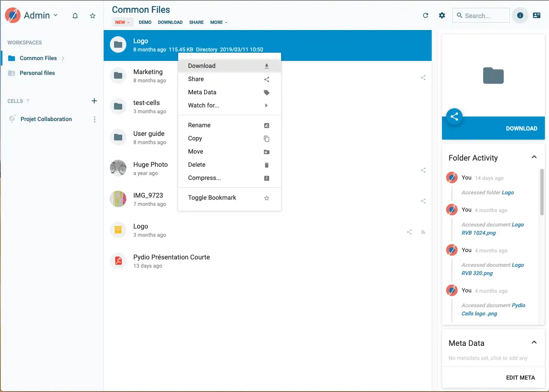Open the address book icon
Viewport: 549px width, 392px height.
(x=537, y=15)
